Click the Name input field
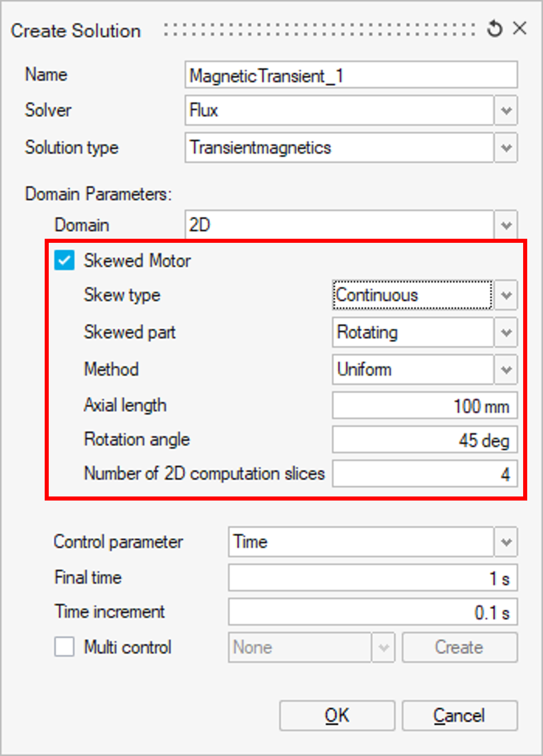543x756 pixels. pyautogui.click(x=351, y=75)
